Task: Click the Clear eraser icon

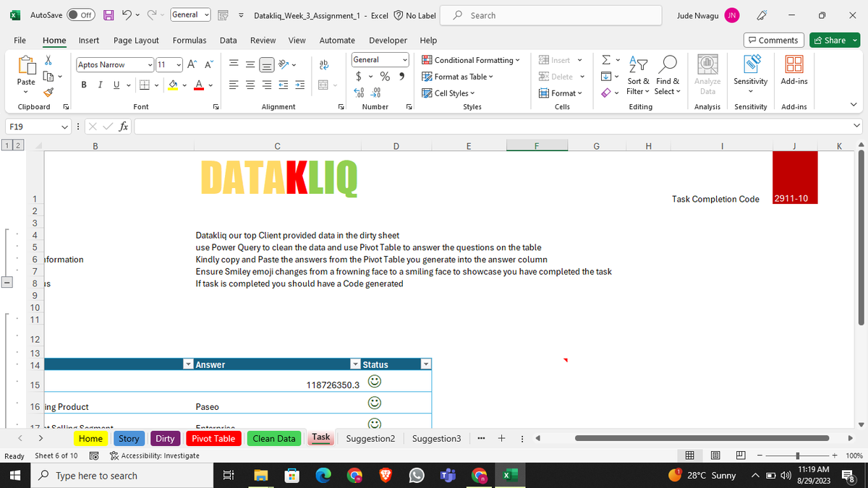Action: pyautogui.click(x=607, y=93)
